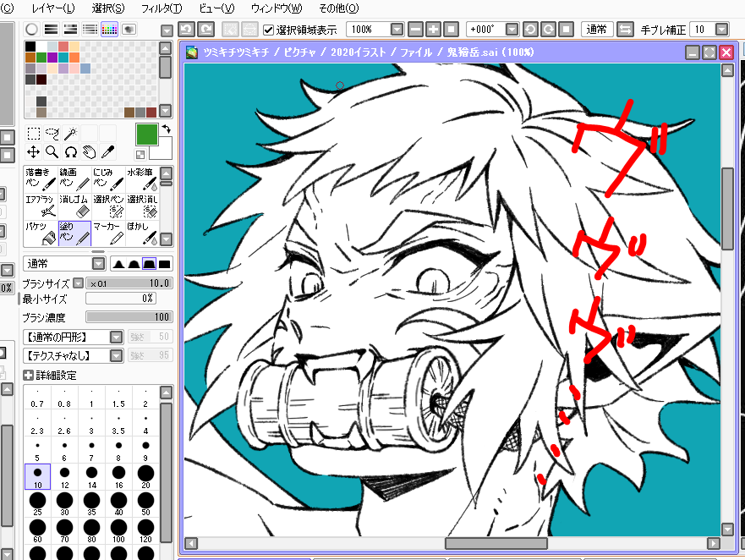This screenshot has height=560, width=745.
Task: Select the hand pan tool
Action: tap(89, 151)
